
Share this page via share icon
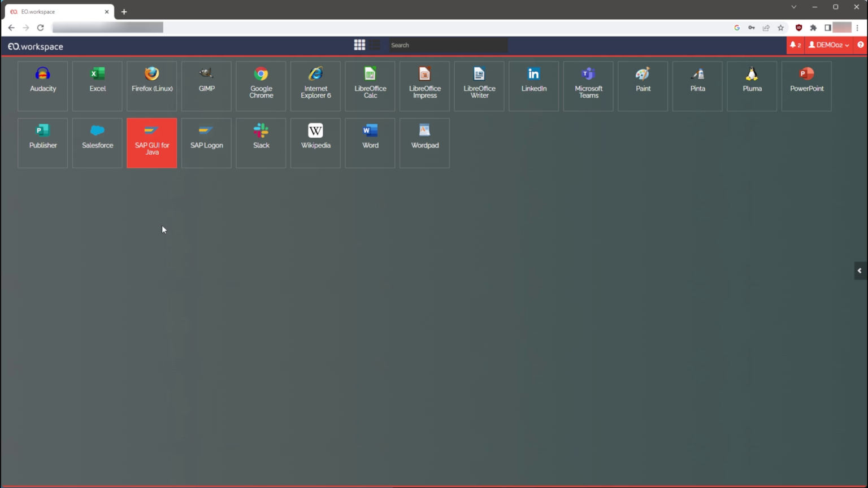(x=766, y=28)
